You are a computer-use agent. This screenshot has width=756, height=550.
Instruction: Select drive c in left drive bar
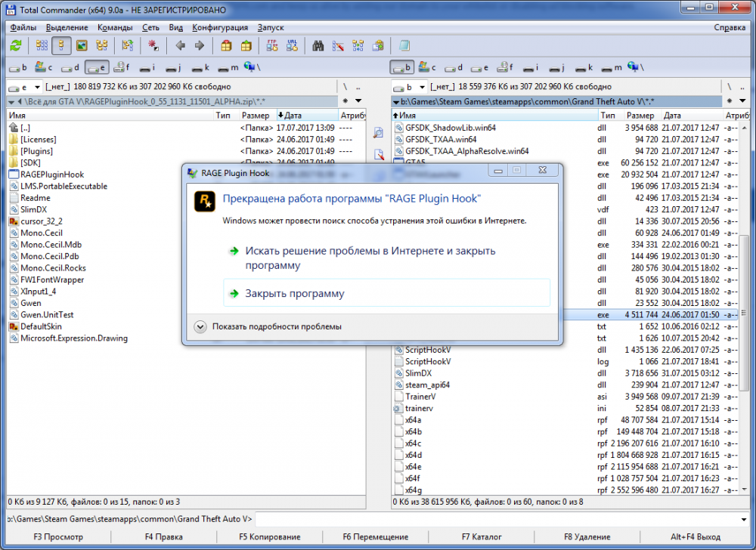(44, 67)
